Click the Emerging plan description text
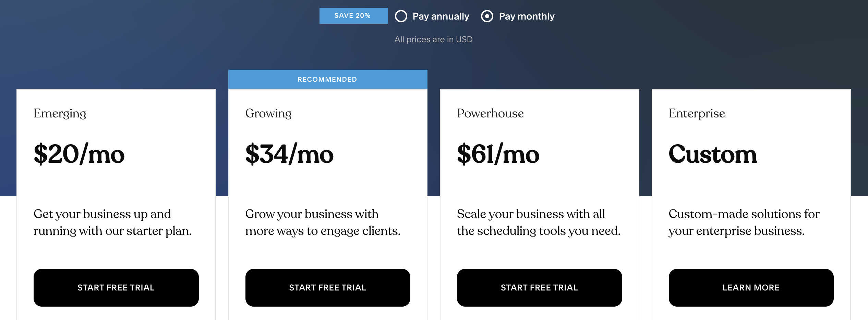Viewport: 868px width, 320px height. [x=112, y=222]
